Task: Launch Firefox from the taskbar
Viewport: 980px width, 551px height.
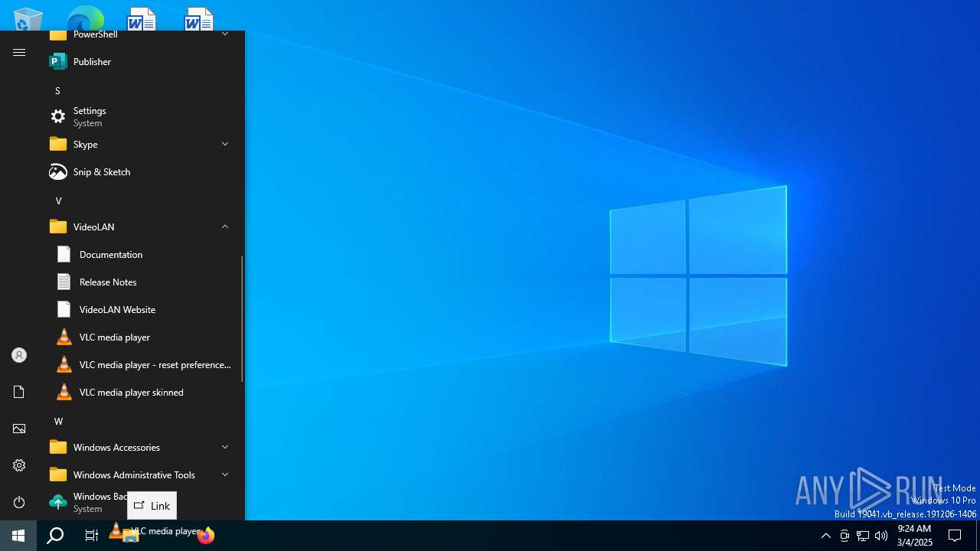Action: pos(205,536)
